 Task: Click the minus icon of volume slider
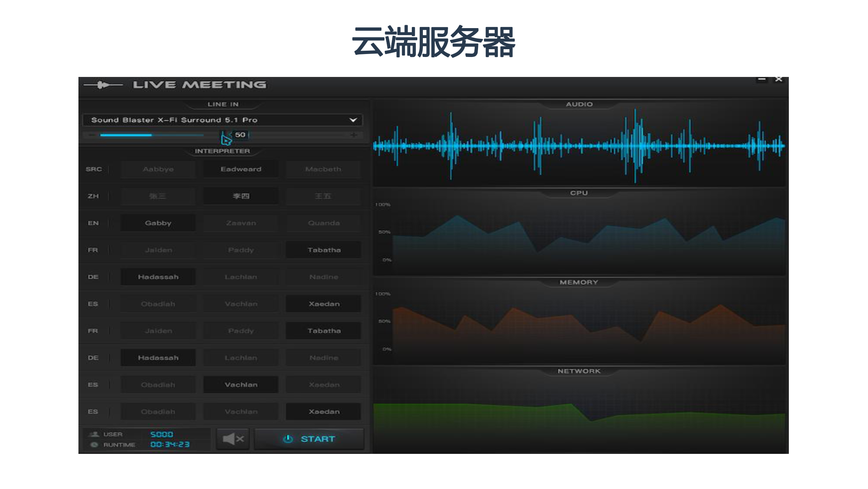click(x=92, y=135)
